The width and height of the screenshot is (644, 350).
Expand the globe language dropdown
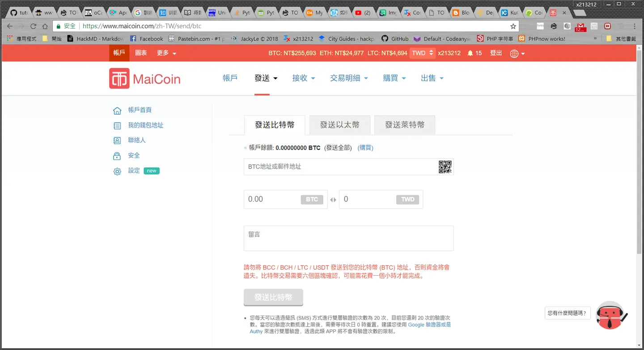pyautogui.click(x=517, y=53)
